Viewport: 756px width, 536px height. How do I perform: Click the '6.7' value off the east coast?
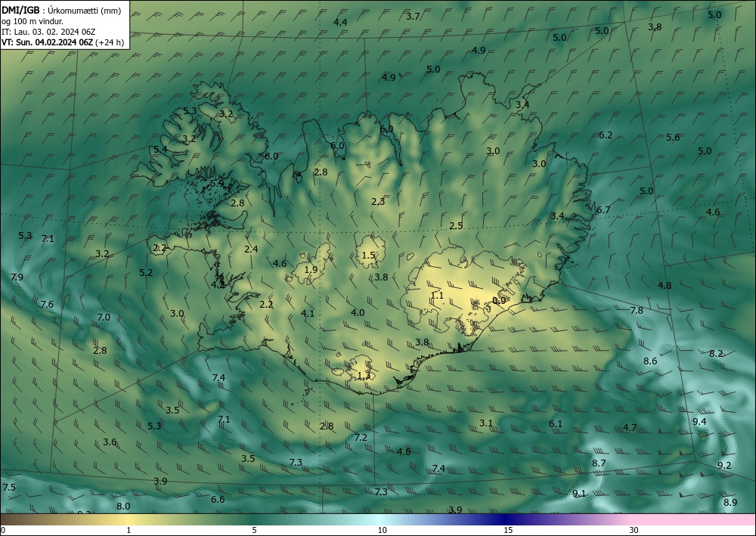[x=603, y=209]
